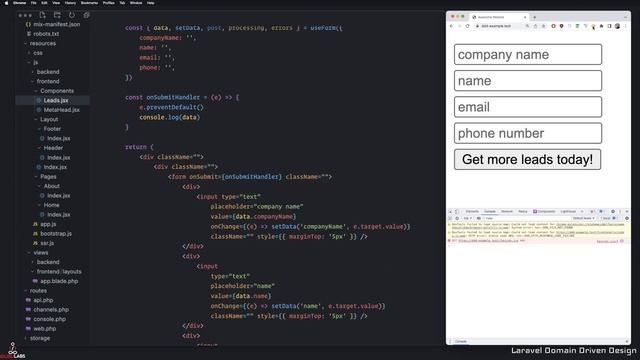This screenshot has height=360, width=640.
Task: Open robots.txt in the file tree
Action: coord(46,34)
